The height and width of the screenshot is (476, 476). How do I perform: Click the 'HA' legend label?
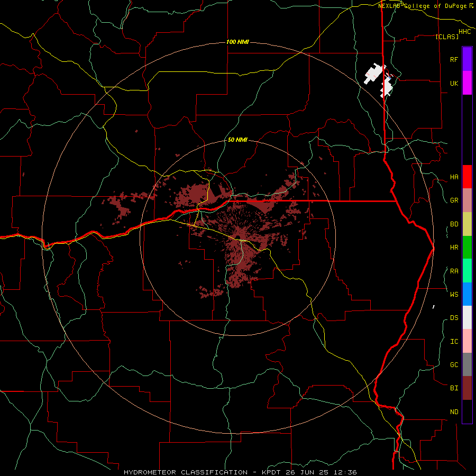coord(454,177)
